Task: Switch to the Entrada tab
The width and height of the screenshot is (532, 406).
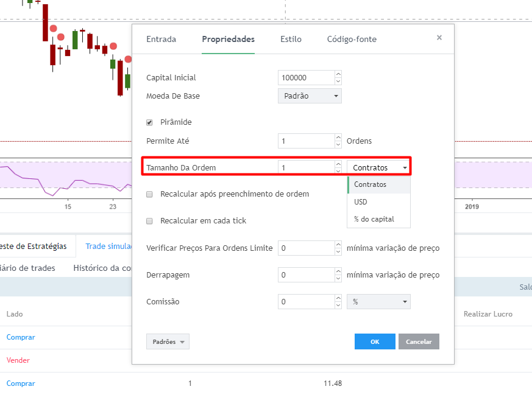Action: [x=161, y=40]
